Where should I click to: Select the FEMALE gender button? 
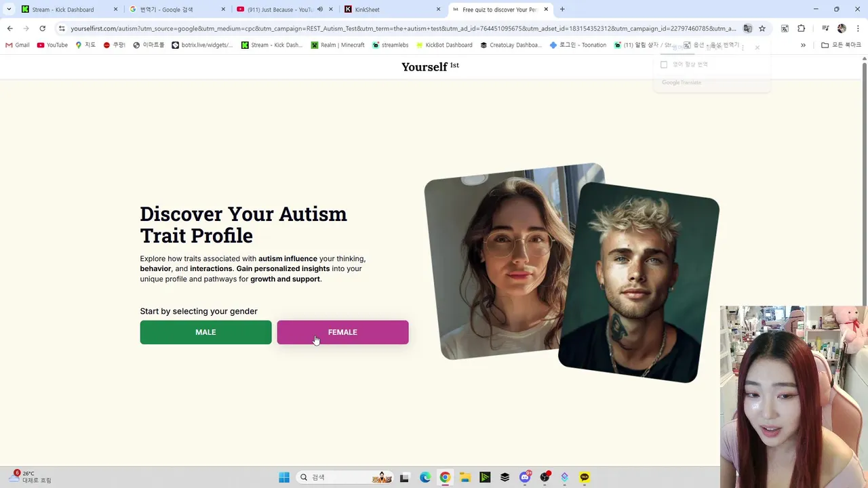pyautogui.click(x=342, y=332)
